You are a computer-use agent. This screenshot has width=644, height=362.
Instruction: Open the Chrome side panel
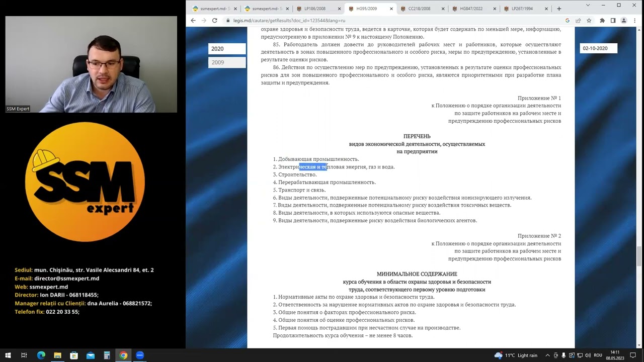click(x=613, y=21)
